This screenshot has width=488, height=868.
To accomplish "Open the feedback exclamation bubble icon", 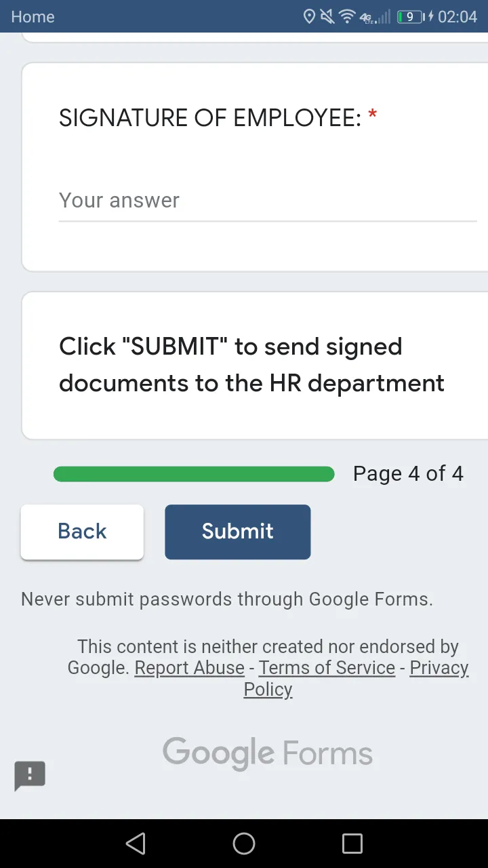I will click(x=30, y=776).
